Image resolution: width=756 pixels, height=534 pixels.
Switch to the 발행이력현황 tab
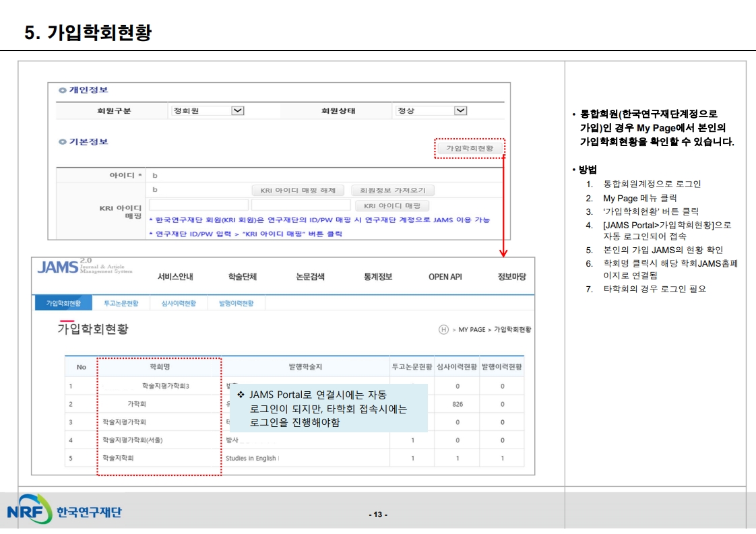point(237,303)
